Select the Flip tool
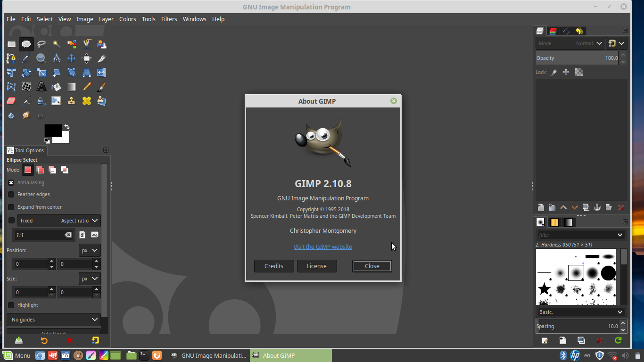The width and height of the screenshot is (644, 362). [102, 73]
